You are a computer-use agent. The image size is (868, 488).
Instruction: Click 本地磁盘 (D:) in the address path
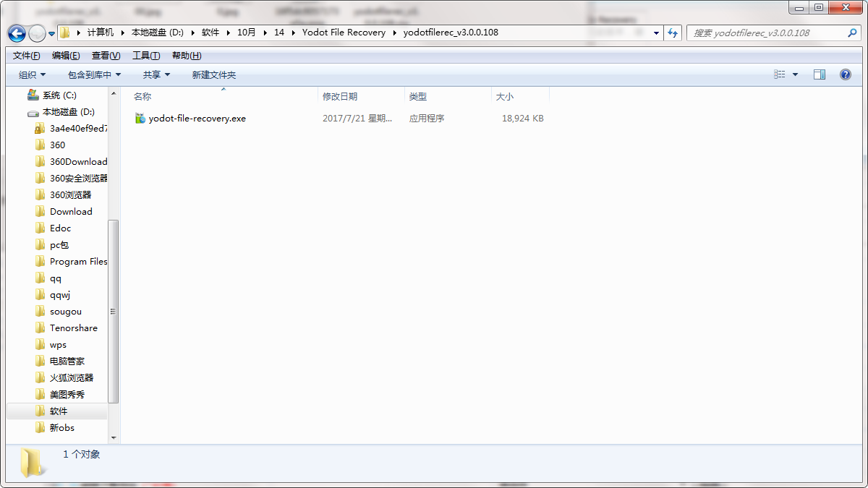coord(157,33)
